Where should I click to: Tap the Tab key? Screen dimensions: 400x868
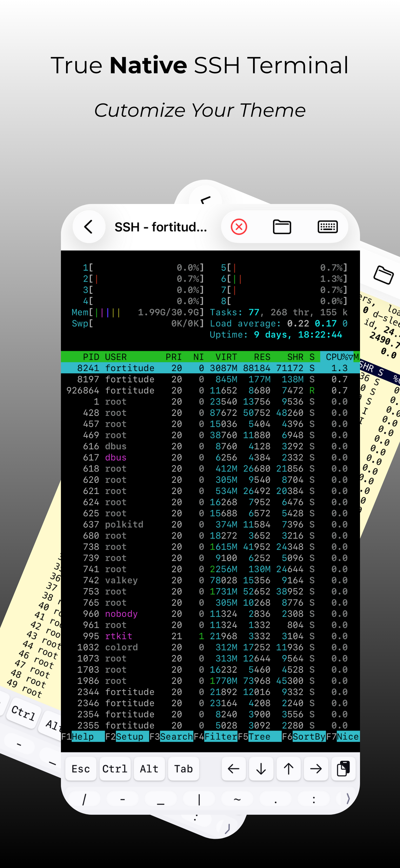point(183,769)
